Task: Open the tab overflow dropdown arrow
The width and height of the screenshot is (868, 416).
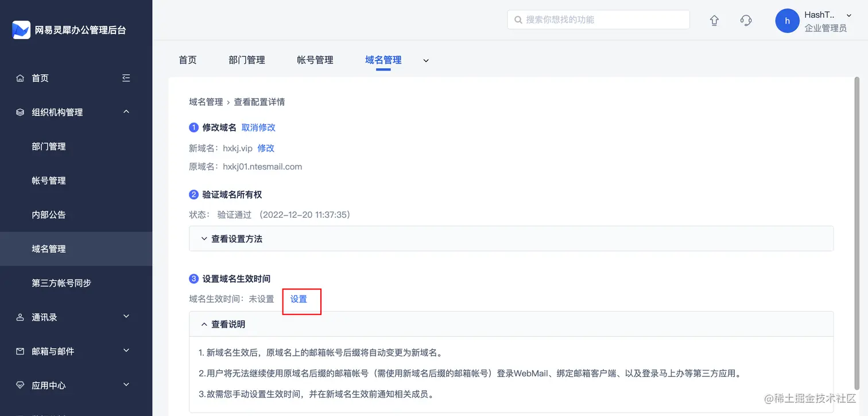Action: (426, 60)
